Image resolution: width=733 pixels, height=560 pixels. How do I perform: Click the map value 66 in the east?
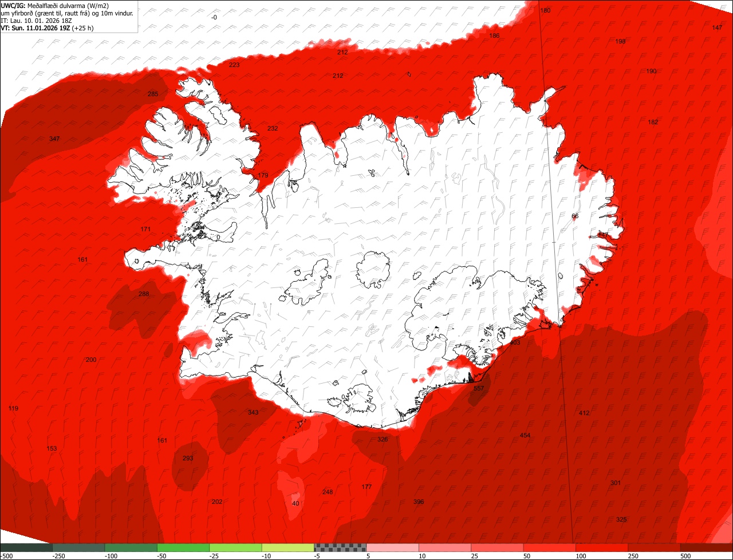(575, 216)
